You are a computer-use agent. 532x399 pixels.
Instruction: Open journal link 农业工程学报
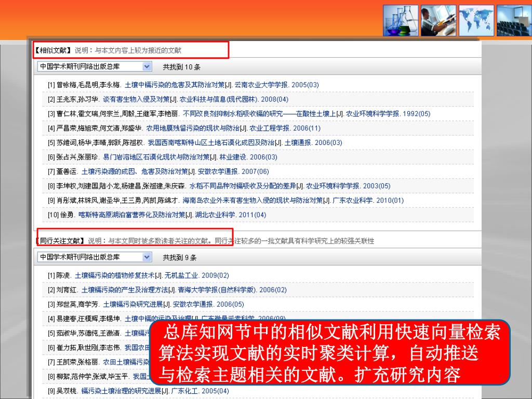[x=270, y=128]
